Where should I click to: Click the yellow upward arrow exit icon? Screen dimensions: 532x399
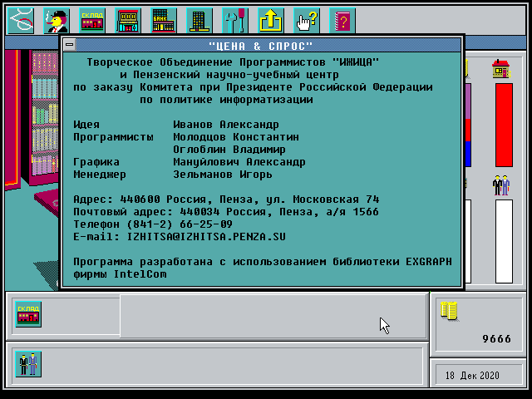tap(271, 21)
